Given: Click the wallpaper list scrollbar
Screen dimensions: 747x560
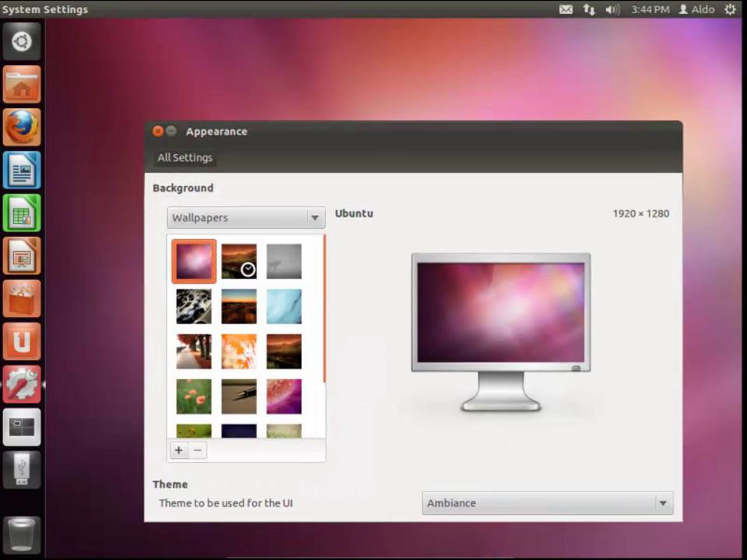Looking at the screenshot, I should [x=324, y=309].
